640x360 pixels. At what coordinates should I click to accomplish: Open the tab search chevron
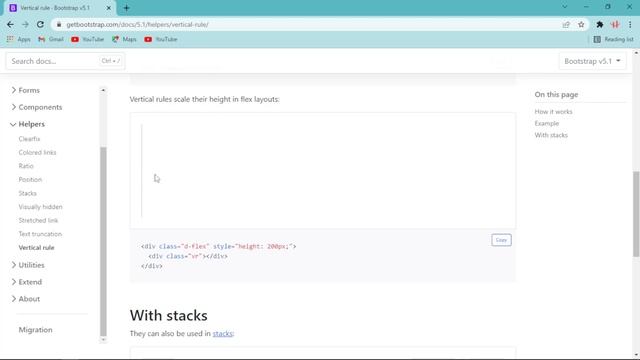(564, 7)
